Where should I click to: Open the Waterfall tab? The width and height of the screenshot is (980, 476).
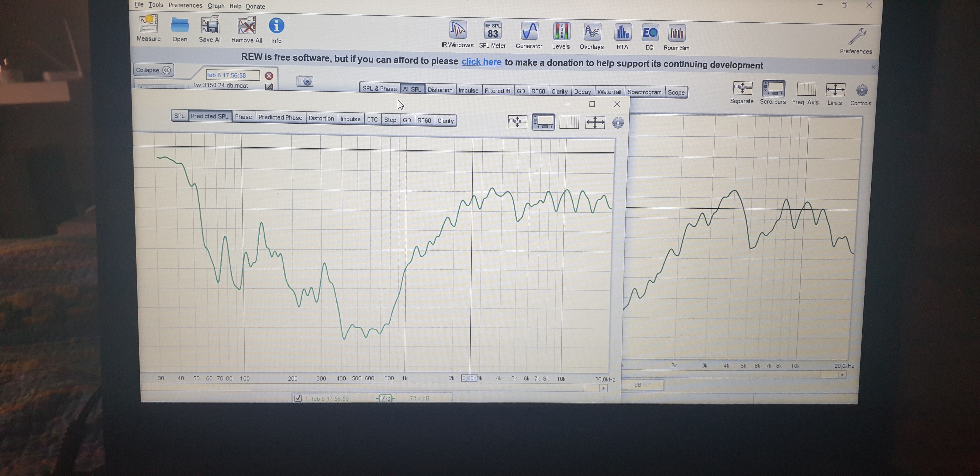(x=609, y=92)
